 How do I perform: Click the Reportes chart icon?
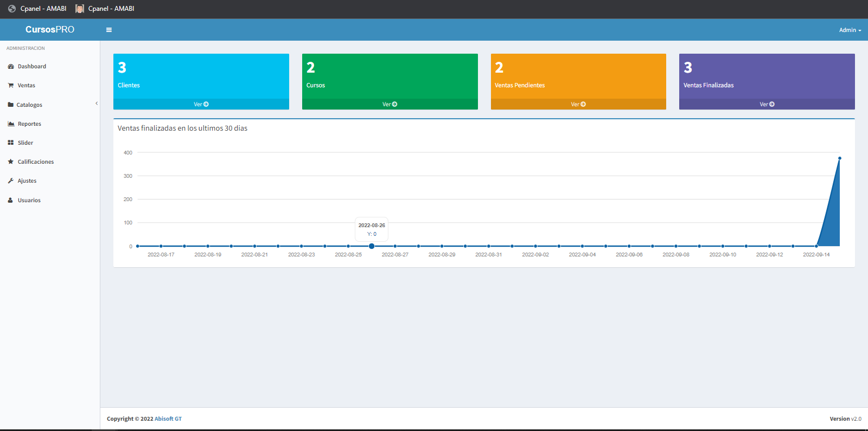11,124
